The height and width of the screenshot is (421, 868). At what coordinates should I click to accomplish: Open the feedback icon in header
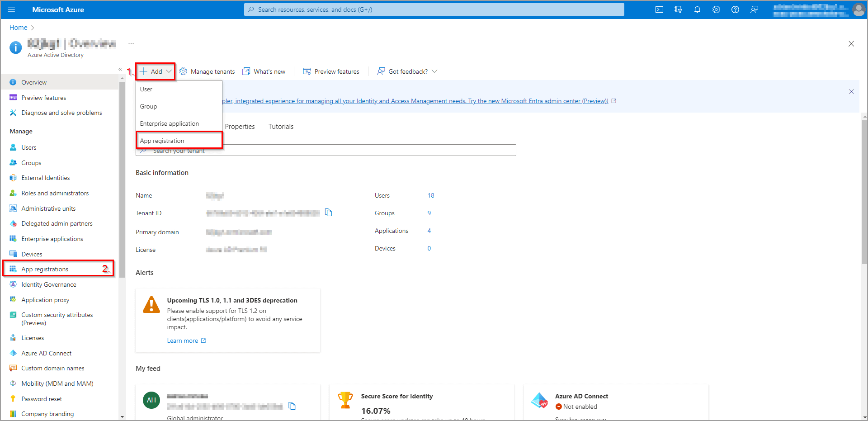pyautogui.click(x=754, y=9)
